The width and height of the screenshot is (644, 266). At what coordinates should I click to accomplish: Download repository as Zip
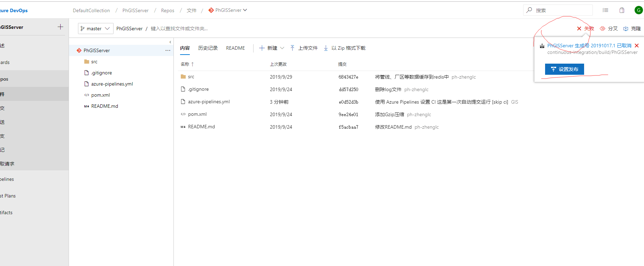pos(344,48)
